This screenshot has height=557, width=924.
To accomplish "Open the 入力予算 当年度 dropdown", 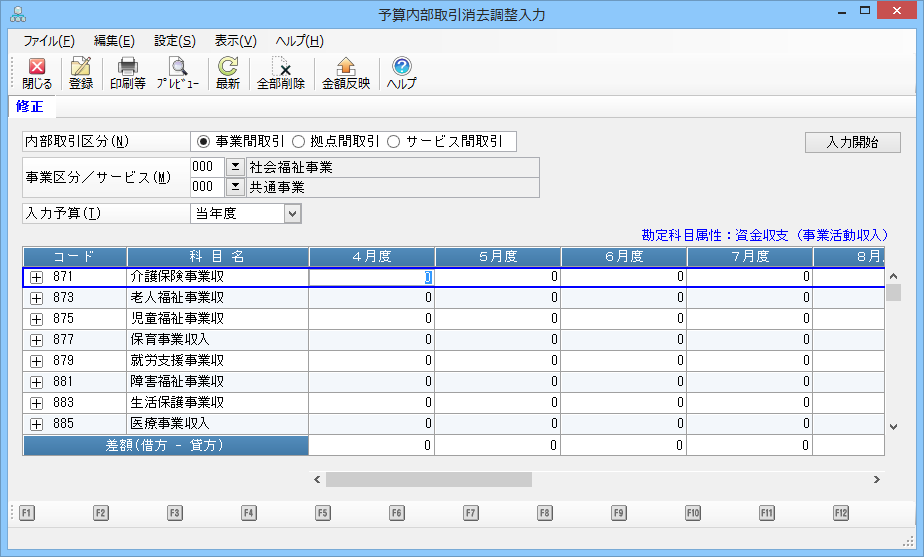I will [x=292, y=213].
